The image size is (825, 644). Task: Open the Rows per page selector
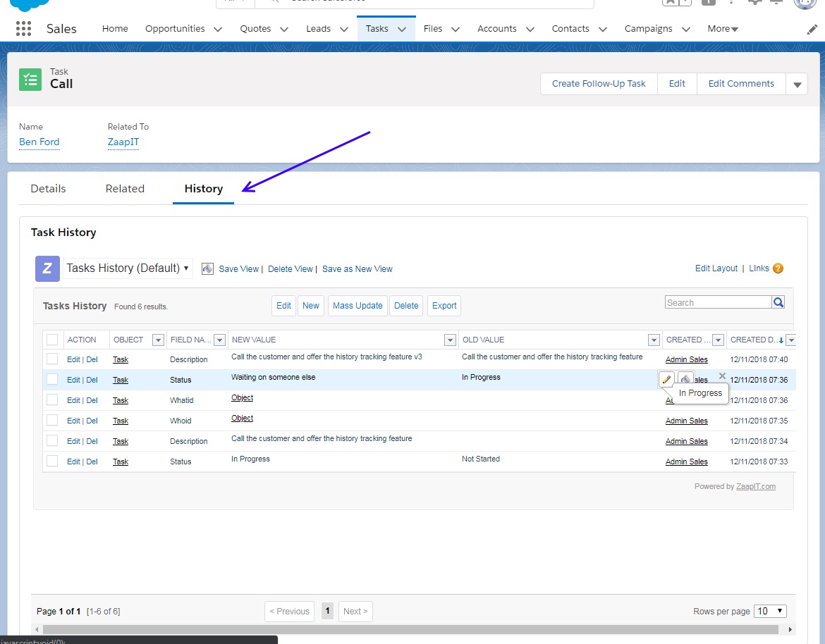pyautogui.click(x=770, y=611)
